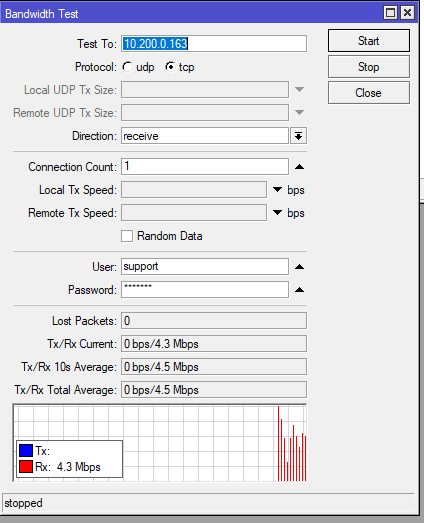Click the Tx/Rx Current value field
This screenshot has height=523, width=424.
(x=214, y=344)
